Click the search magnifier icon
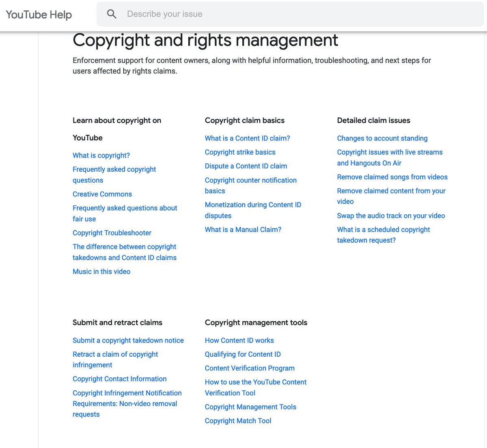 (x=112, y=14)
